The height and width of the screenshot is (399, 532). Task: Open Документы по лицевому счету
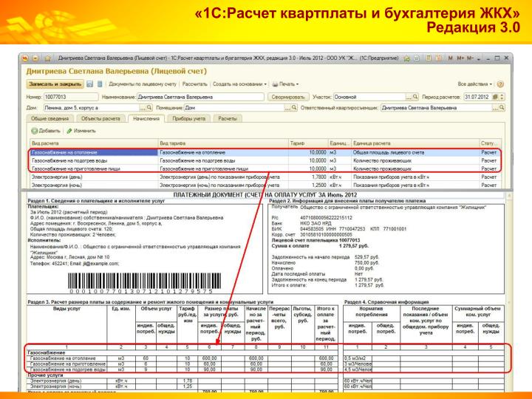pos(143,83)
